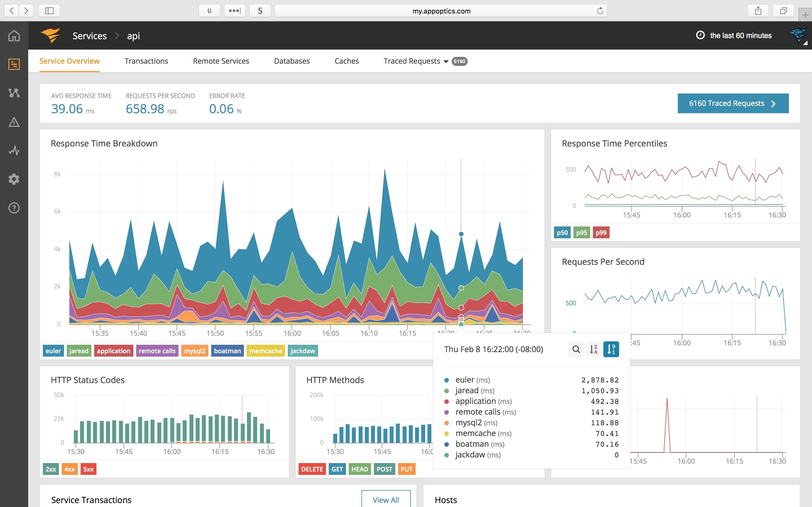The image size is (812, 507).
Task: Toggle the jackdaw series legend swatch
Action: point(303,351)
